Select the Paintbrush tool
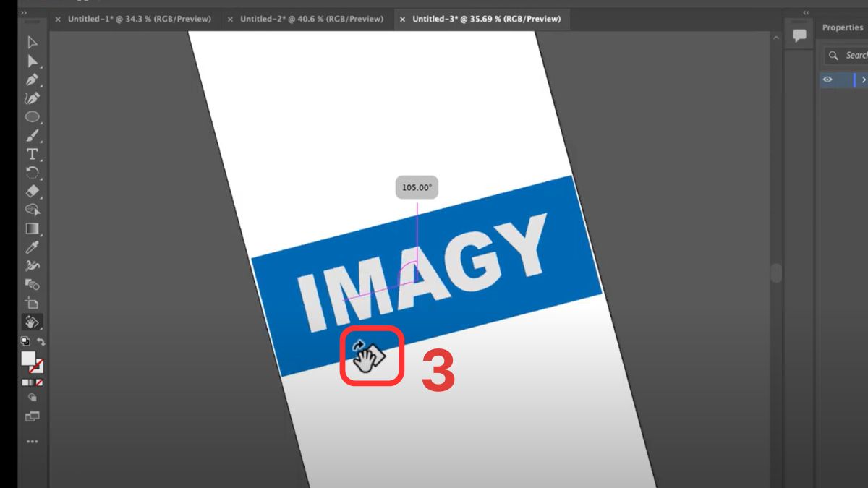The width and height of the screenshot is (868, 488). tap(32, 135)
